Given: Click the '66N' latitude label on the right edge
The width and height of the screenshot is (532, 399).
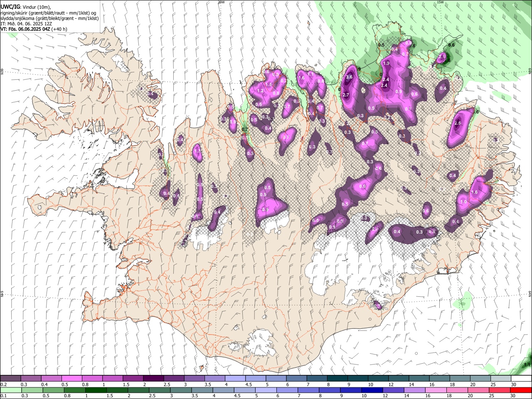Looking at the screenshot, I should 530,72.
